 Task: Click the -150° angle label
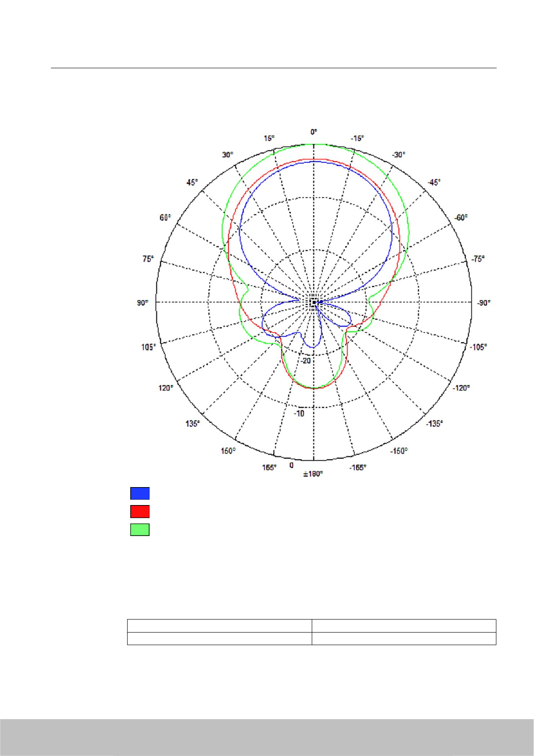coord(399,451)
